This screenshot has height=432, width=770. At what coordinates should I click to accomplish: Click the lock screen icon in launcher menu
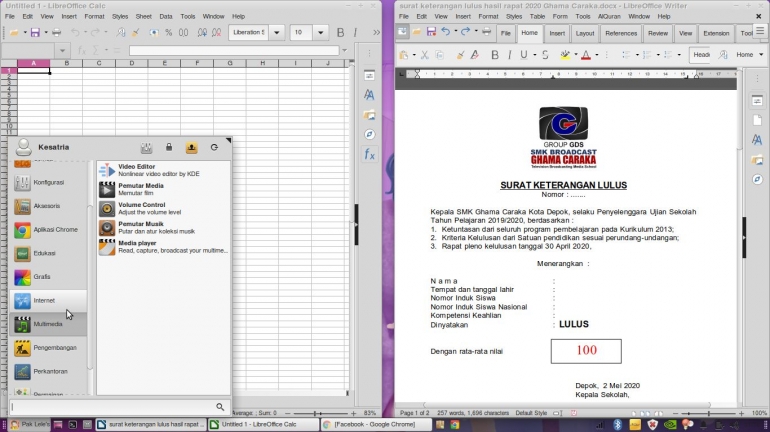pos(169,147)
